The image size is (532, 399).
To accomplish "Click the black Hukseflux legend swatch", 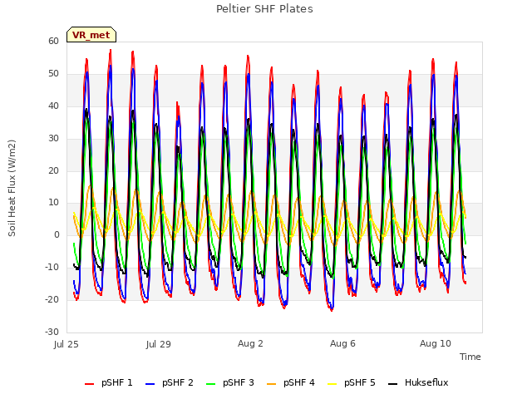I will [392, 384].
